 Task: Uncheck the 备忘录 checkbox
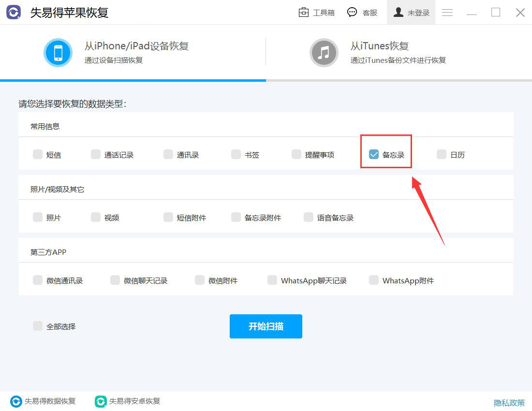[x=373, y=154]
